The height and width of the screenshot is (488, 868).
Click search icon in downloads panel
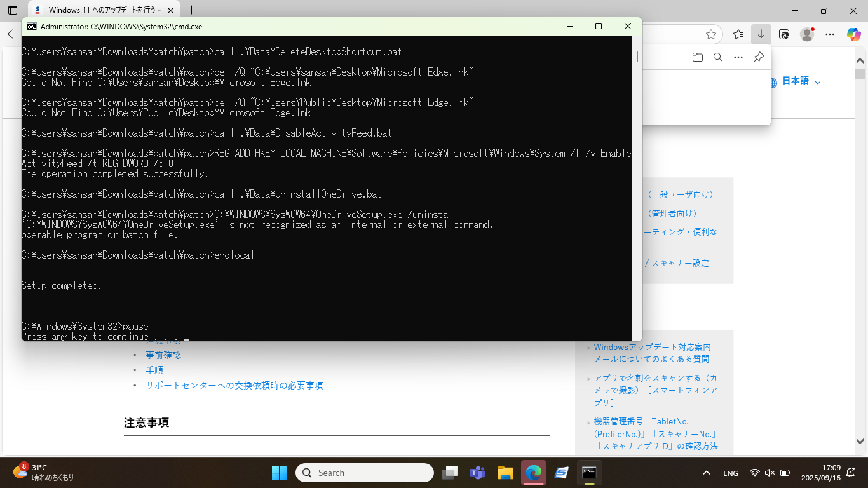[718, 57]
